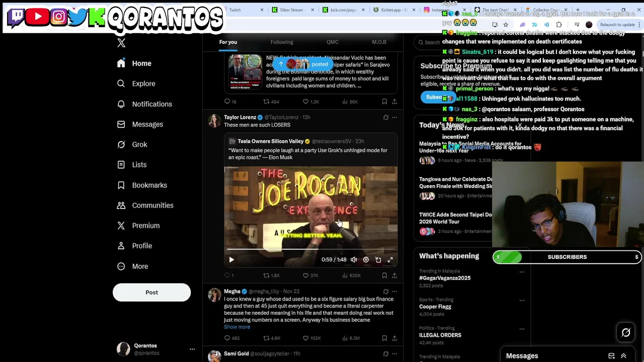Share the Taylor Lorenz post
The image size is (644, 362).
[394, 276]
